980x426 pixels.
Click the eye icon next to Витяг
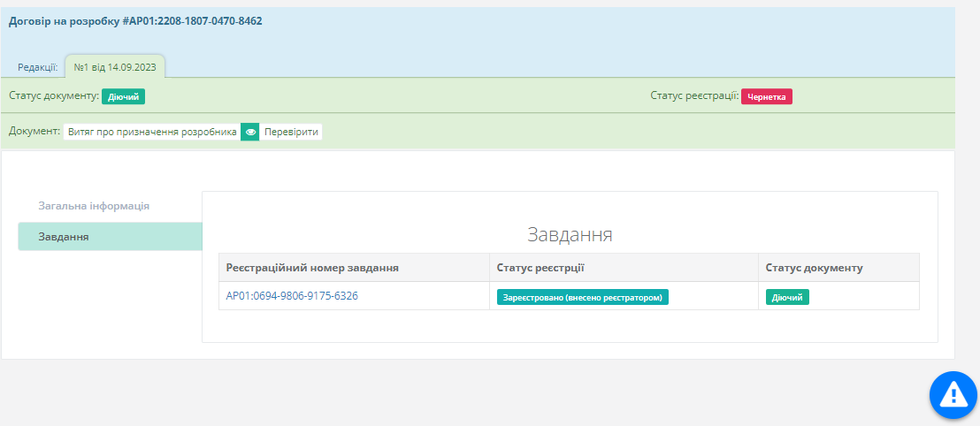tap(250, 132)
